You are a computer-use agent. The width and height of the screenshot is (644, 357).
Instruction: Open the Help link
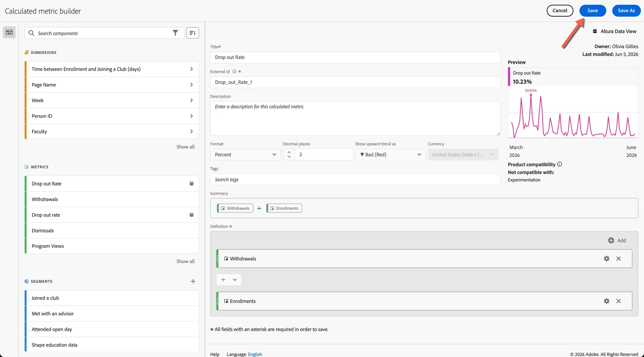(215, 354)
